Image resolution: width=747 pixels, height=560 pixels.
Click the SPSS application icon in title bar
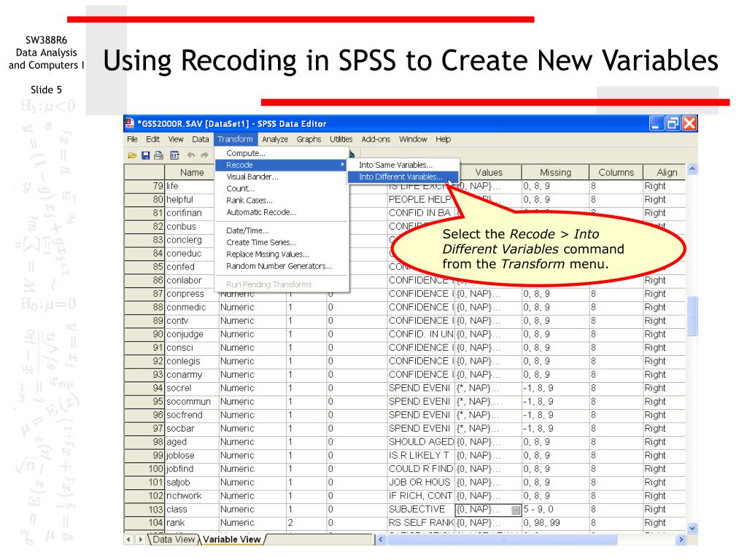click(130, 124)
